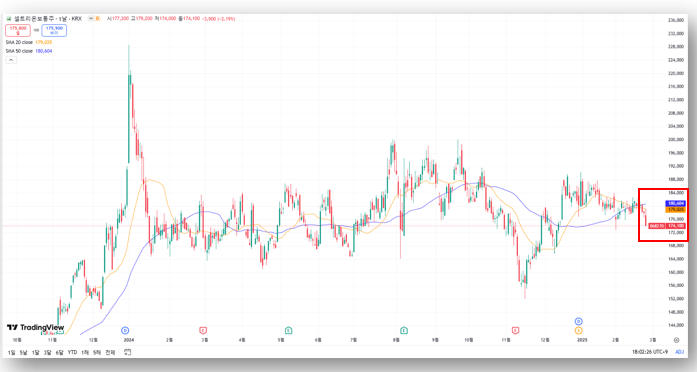Set the range to 5해
Viewport: 697px width, 372px height.
[x=97, y=352]
